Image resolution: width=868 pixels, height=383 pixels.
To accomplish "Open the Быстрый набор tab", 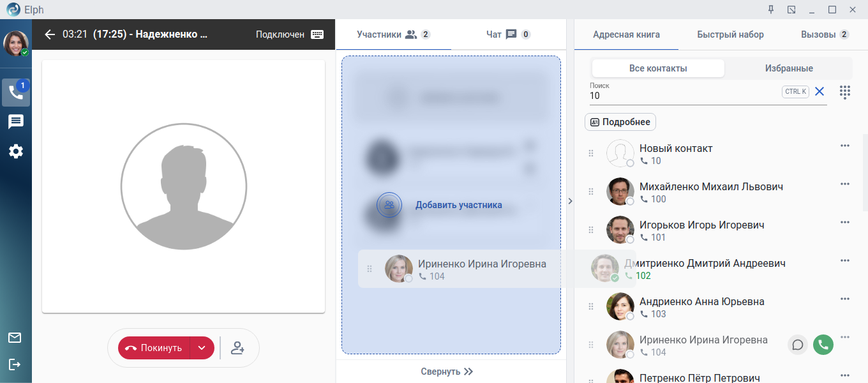I will 730,34.
